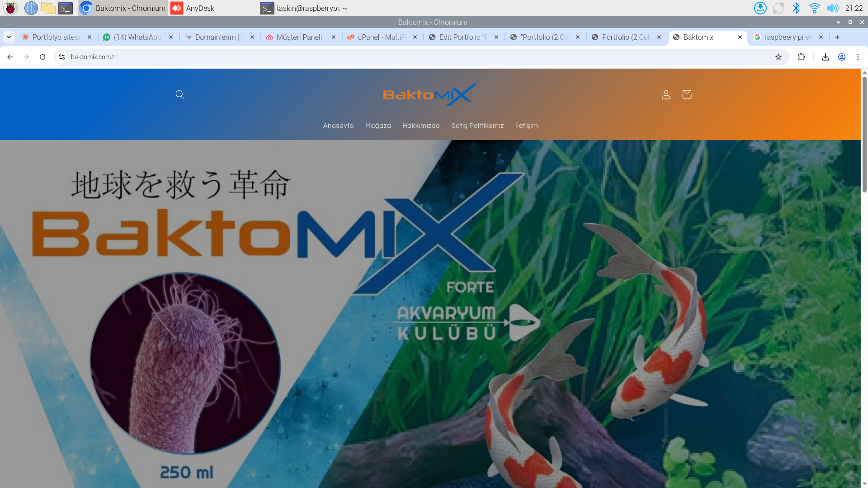Open the browser Extensions puzzle icon
Image resolution: width=868 pixels, height=488 pixels.
click(801, 57)
